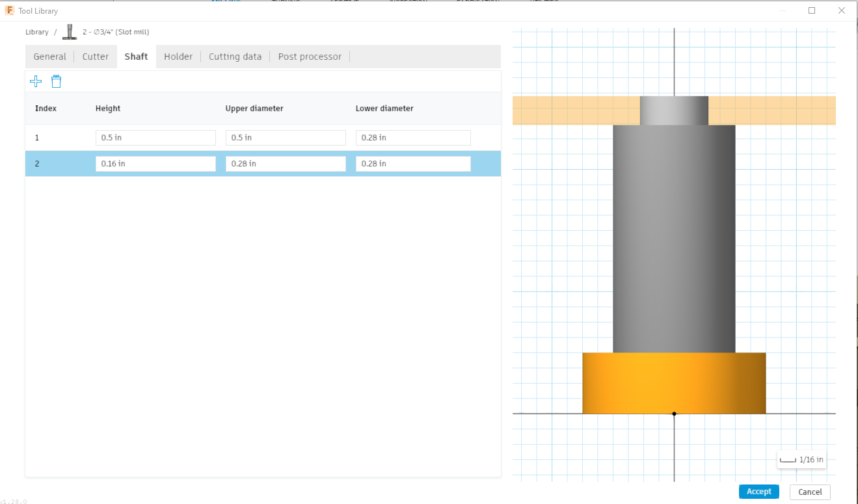Delete the selected shaft segment
The height and width of the screenshot is (504, 858).
pos(57,81)
